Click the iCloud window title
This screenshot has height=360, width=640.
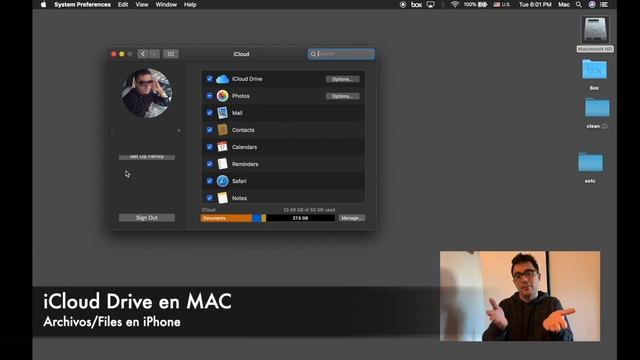[x=241, y=54]
